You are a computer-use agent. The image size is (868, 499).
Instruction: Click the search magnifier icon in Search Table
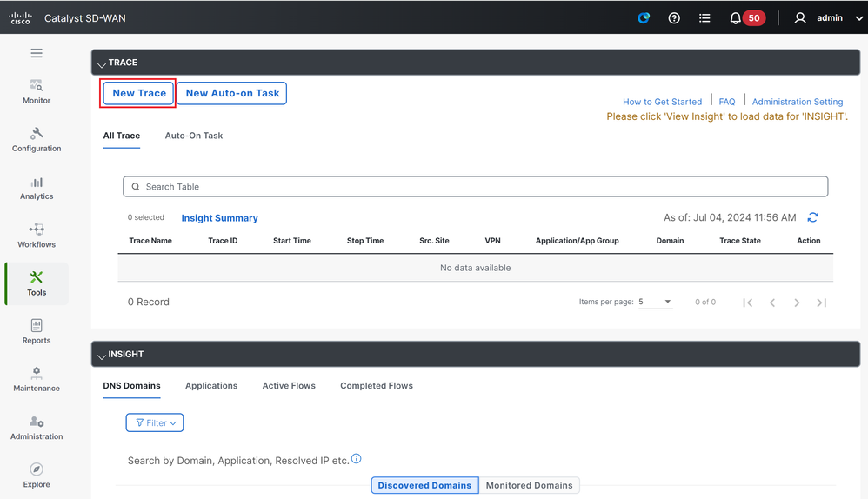click(136, 186)
